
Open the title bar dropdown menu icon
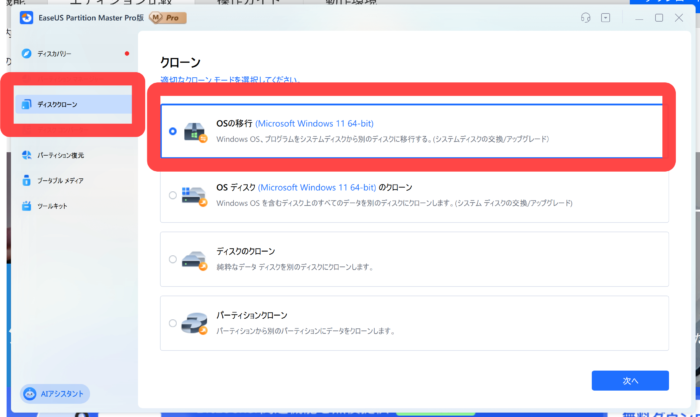pos(605,18)
